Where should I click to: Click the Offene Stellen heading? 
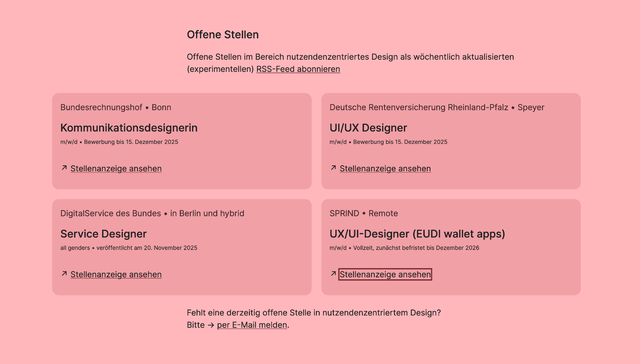tap(223, 35)
